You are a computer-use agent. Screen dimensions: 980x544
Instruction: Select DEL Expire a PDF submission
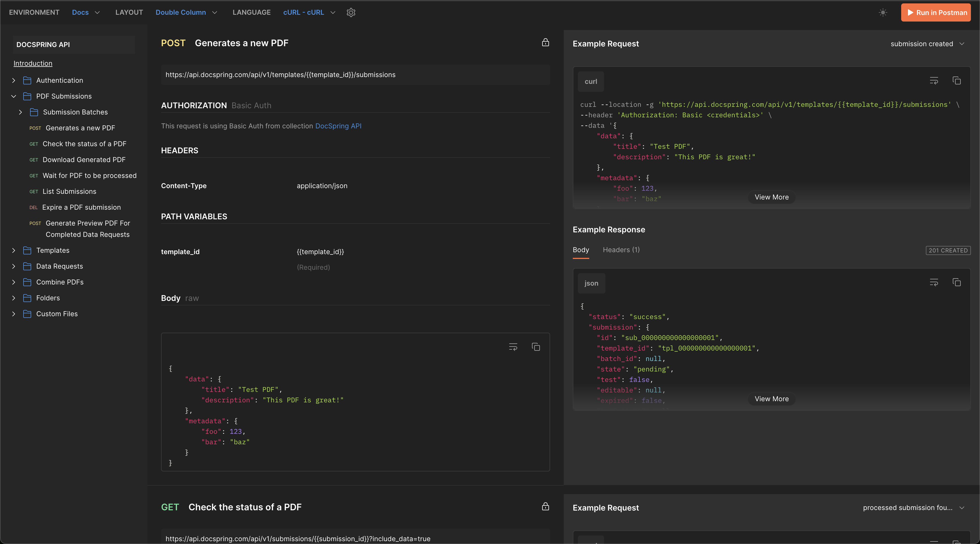75,208
